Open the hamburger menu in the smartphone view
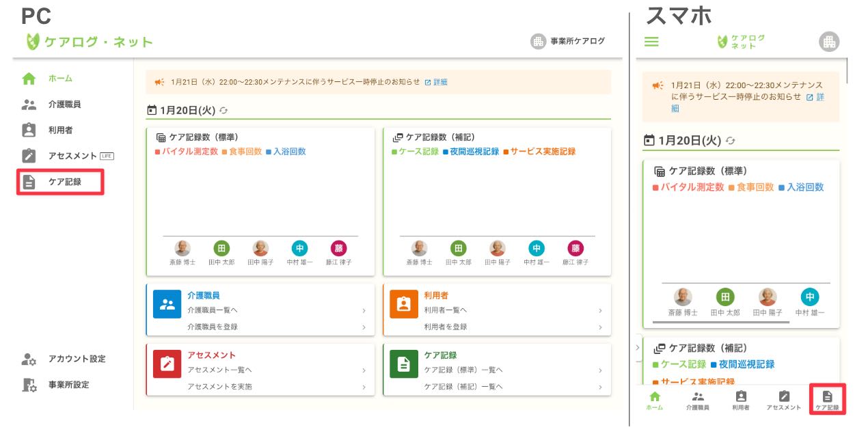The image size is (868, 436). tap(651, 41)
